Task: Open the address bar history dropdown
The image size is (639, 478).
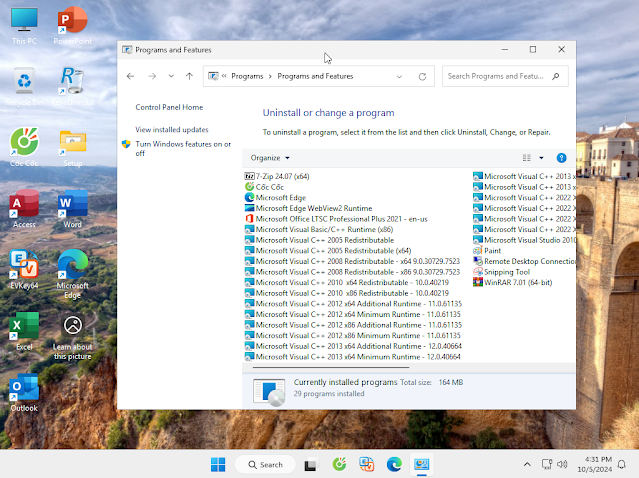Action: (x=399, y=76)
